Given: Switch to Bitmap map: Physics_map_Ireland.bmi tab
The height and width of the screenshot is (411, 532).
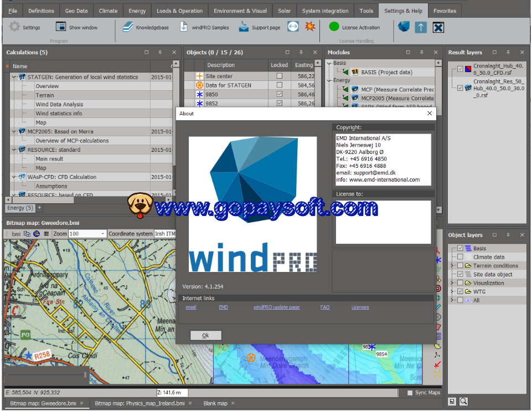Looking at the screenshot, I should pyautogui.click(x=140, y=403).
